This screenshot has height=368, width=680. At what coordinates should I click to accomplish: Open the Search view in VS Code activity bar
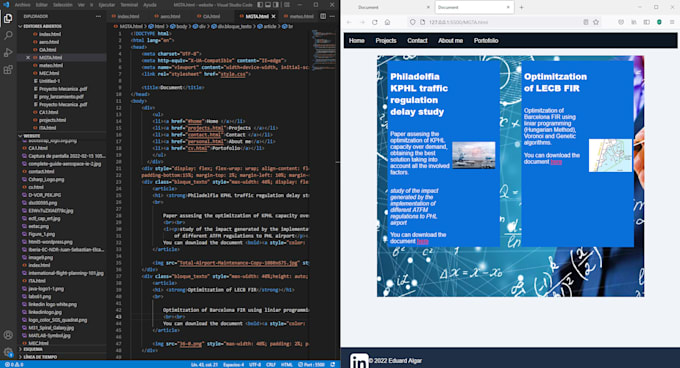8,35
